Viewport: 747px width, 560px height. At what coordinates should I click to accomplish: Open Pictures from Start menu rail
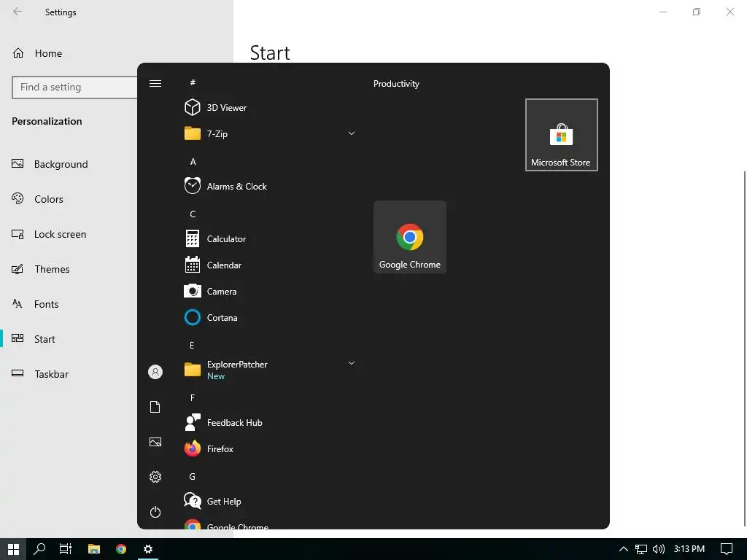[x=155, y=442]
